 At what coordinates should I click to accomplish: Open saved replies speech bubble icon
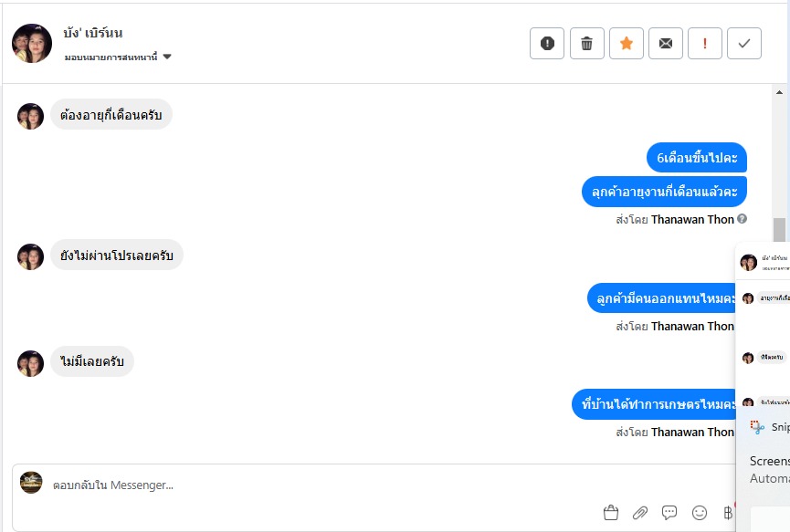(669, 513)
